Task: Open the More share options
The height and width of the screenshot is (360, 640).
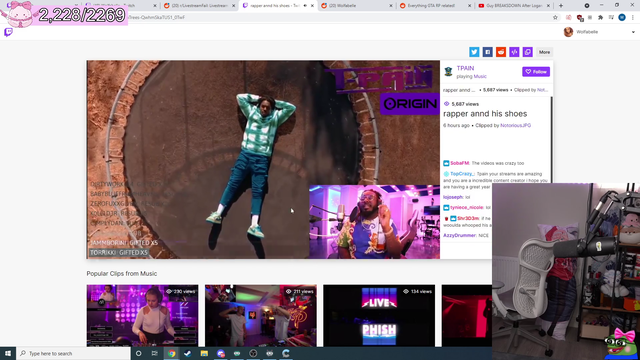Action: pyautogui.click(x=544, y=52)
